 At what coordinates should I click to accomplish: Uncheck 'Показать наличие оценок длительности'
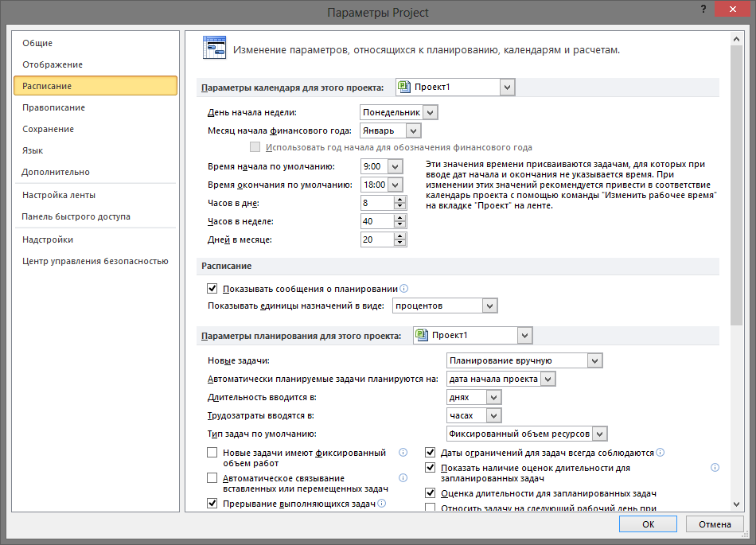(x=430, y=467)
